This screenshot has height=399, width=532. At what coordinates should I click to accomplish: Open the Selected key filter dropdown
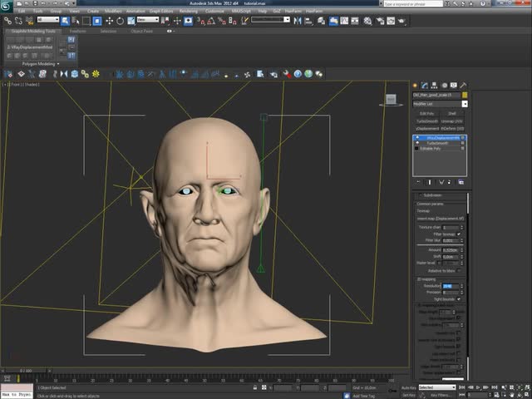437,387
